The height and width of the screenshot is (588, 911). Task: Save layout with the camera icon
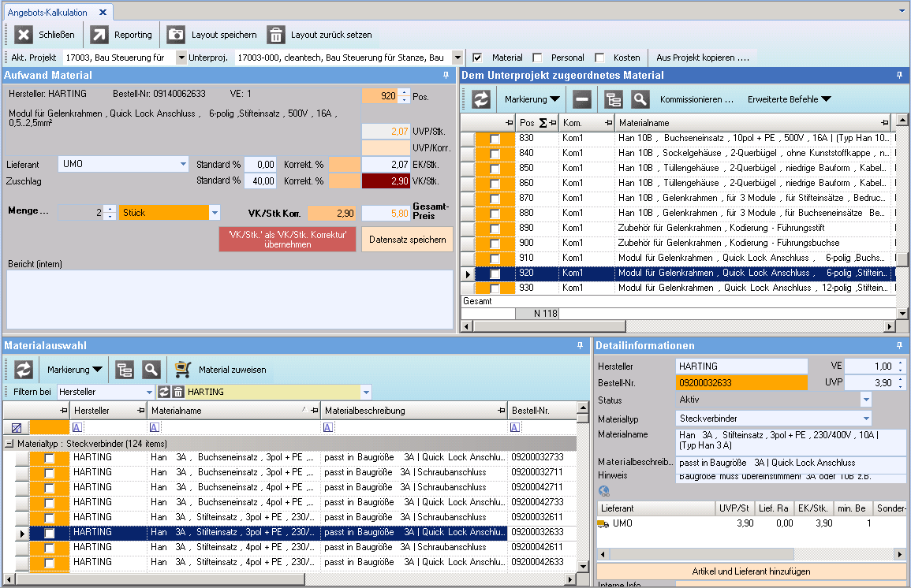click(177, 35)
